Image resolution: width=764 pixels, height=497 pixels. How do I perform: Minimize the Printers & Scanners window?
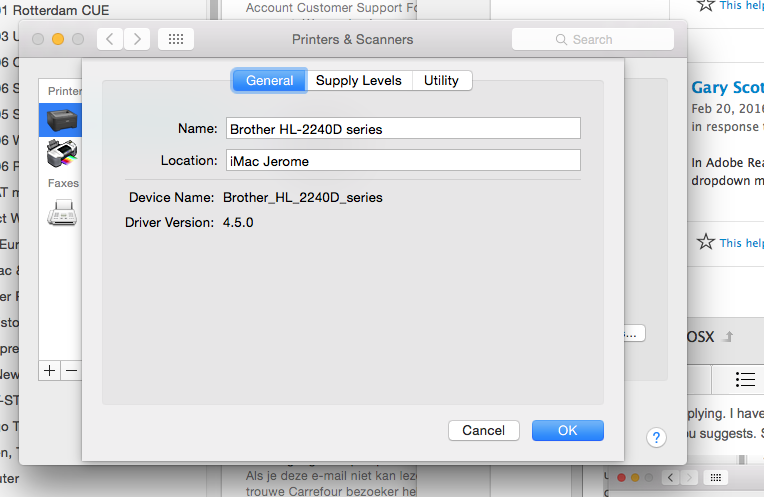coord(58,39)
